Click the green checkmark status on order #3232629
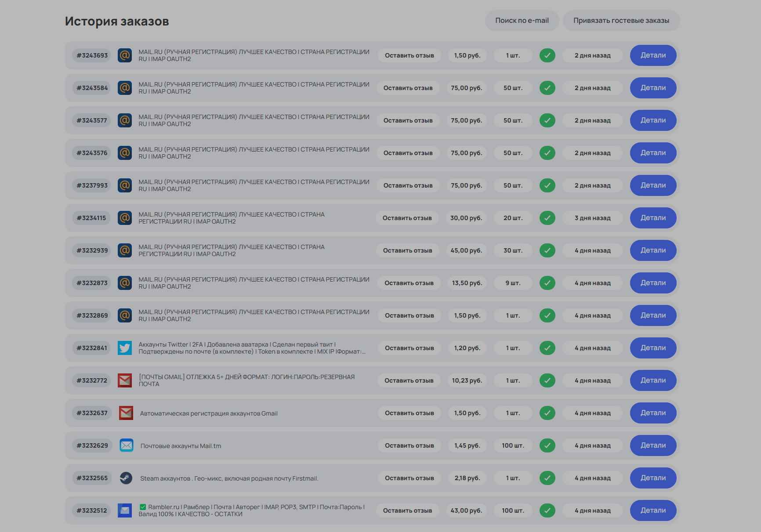This screenshot has height=532, width=761. click(547, 445)
